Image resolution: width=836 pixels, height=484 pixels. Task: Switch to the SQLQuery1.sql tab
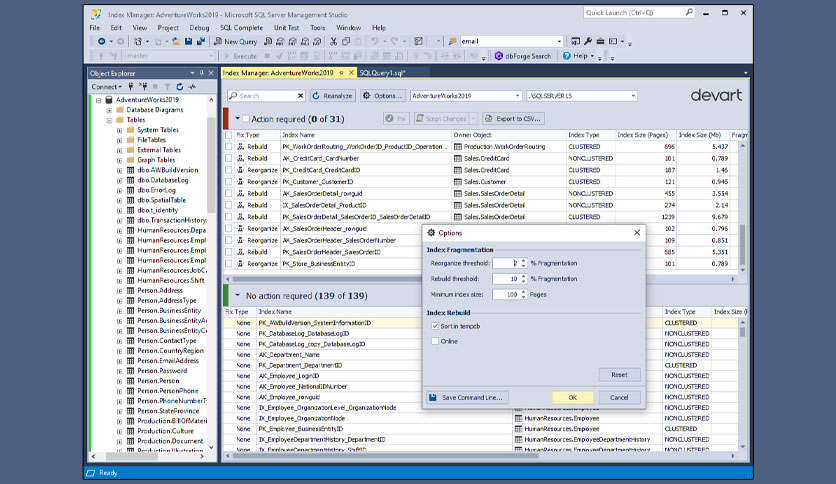(382, 72)
